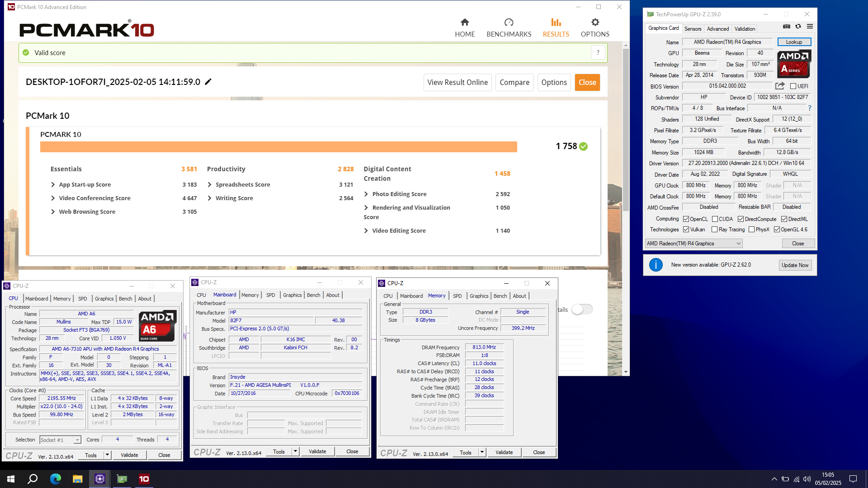
Task: Click orange PCMark 10 score bar
Action: pyautogui.click(x=278, y=147)
